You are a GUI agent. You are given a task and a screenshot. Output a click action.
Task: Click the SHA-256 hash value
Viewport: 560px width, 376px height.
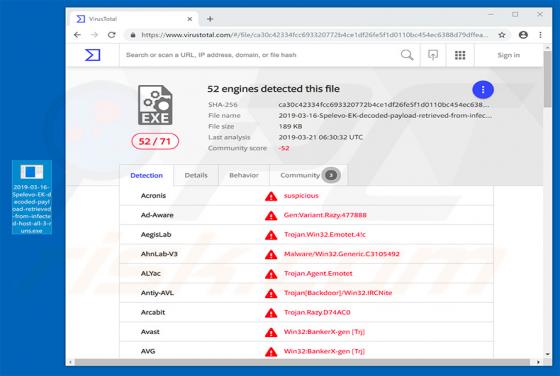coord(383,105)
